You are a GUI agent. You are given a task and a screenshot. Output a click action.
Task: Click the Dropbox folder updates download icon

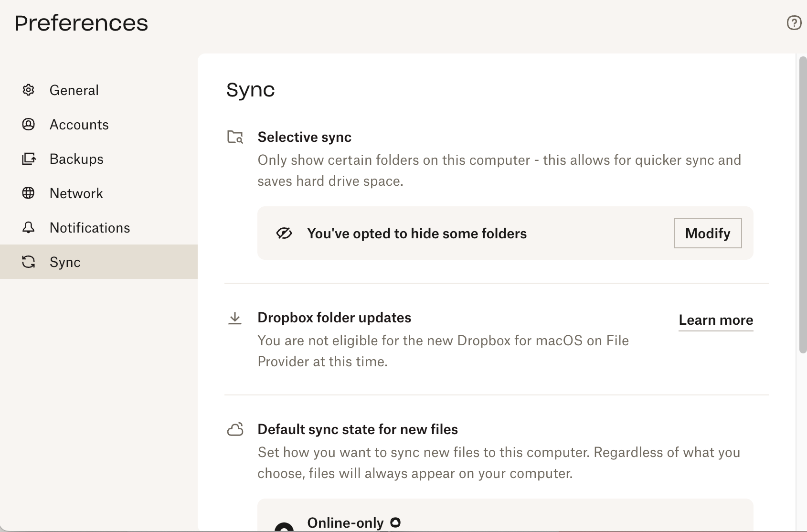click(x=235, y=318)
